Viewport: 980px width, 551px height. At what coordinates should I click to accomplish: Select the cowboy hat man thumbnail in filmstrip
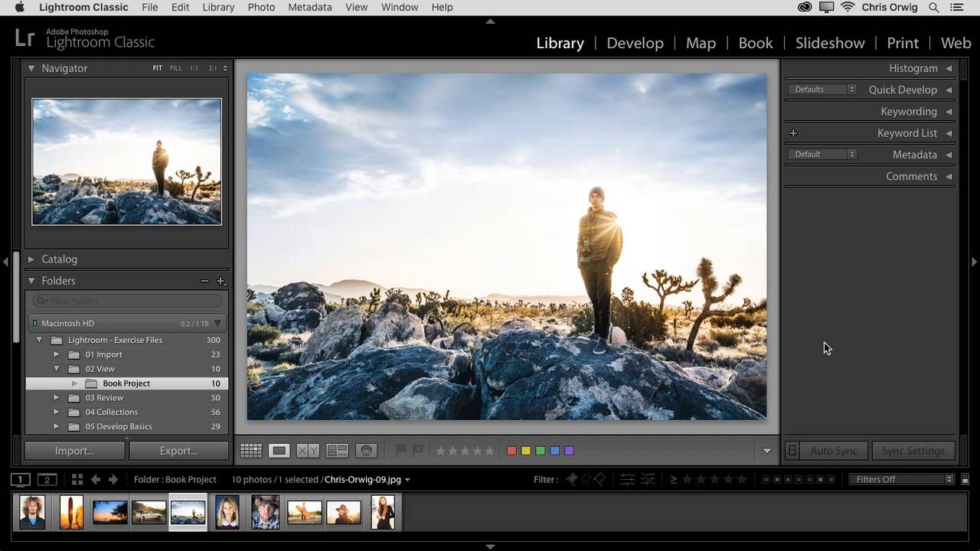coord(265,512)
